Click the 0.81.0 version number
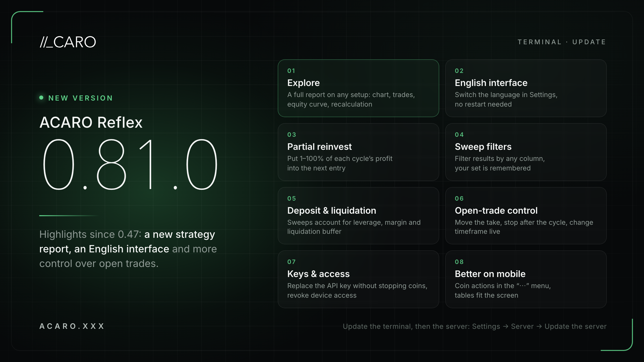644x362 pixels. [x=130, y=164]
